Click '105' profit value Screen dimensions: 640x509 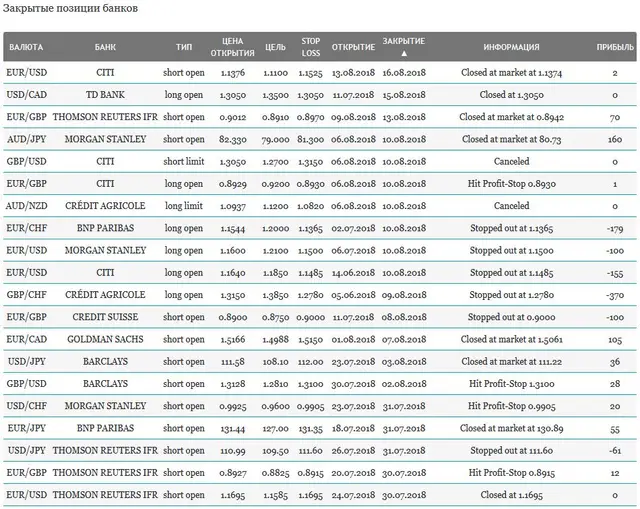(x=615, y=340)
